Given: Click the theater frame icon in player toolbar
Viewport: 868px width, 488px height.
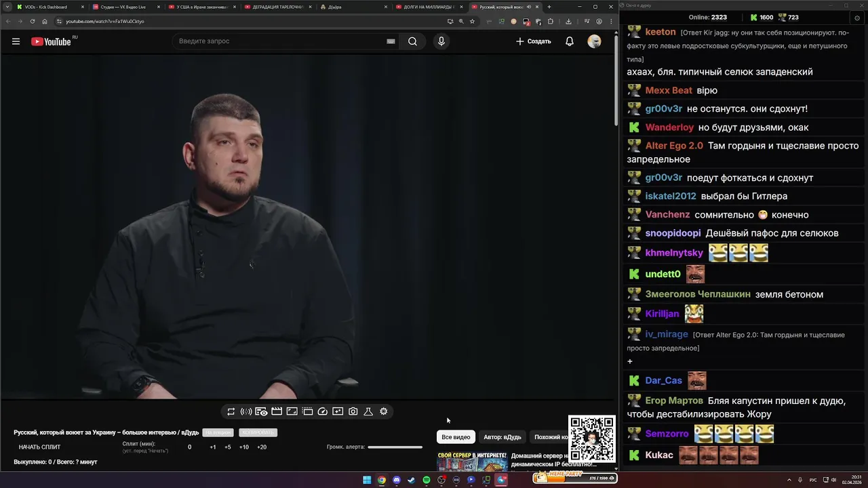Looking at the screenshot, I should click(x=292, y=411).
